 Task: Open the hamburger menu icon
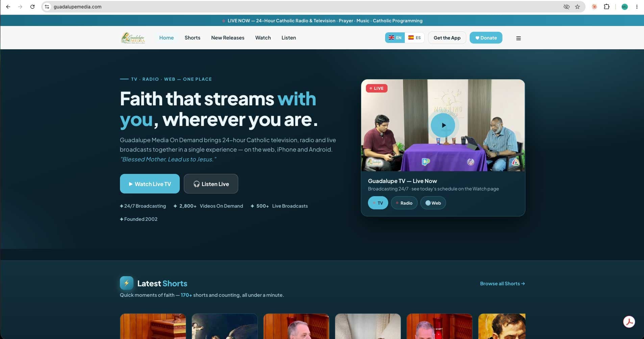tap(518, 38)
